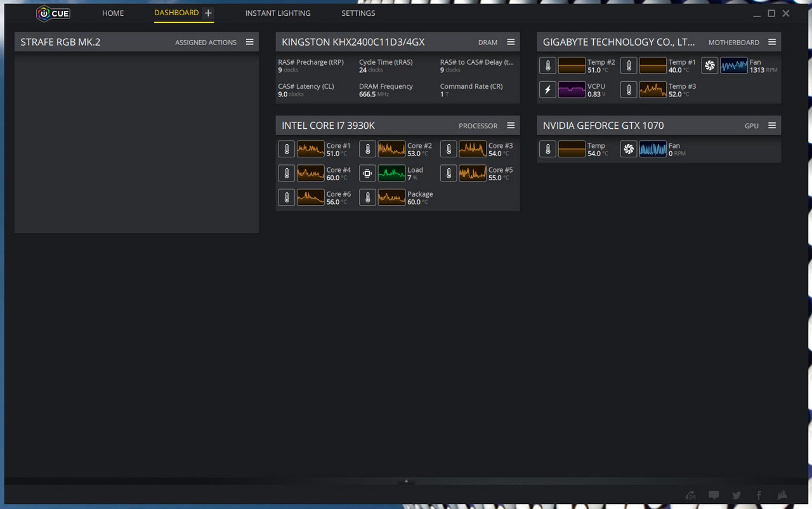Open 24-hour phone support icon

691,495
